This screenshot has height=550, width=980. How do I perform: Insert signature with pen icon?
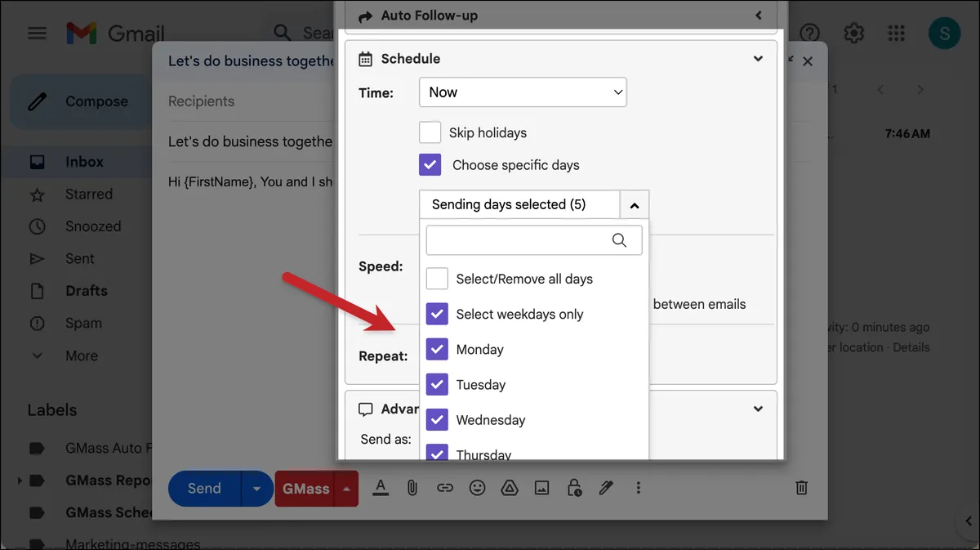point(606,488)
